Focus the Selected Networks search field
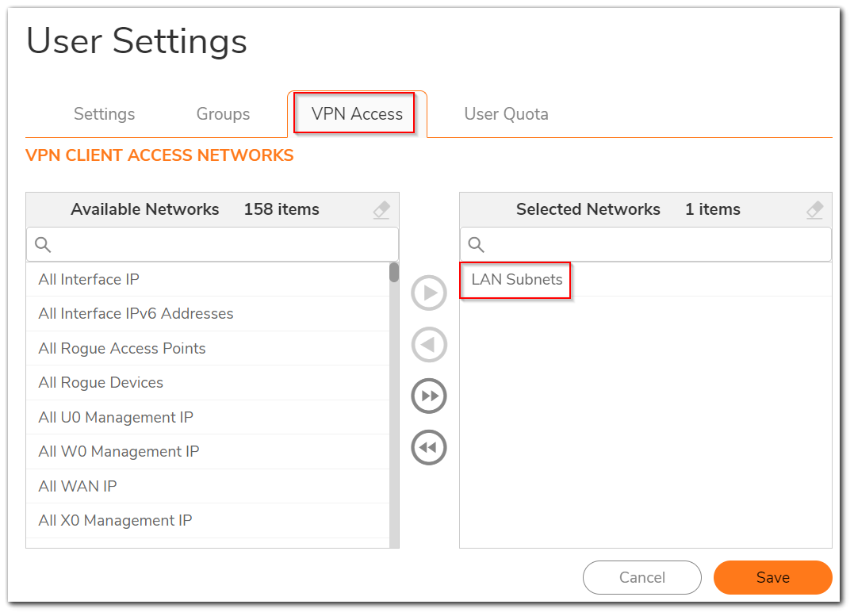Viewport: 854px width, 616px height. pos(654,245)
